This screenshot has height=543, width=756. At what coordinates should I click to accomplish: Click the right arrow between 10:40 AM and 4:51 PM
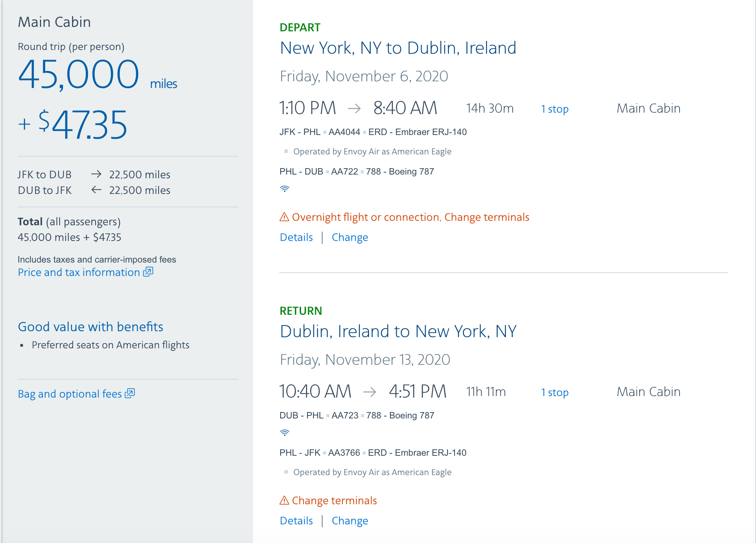click(x=369, y=392)
